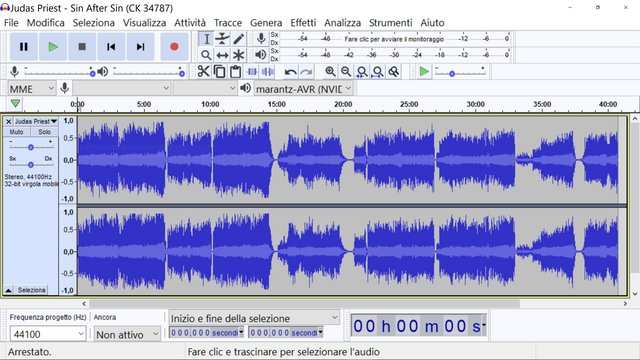Toggle Solo on the Judas Priest track
The height and width of the screenshot is (360, 640).
44,132
